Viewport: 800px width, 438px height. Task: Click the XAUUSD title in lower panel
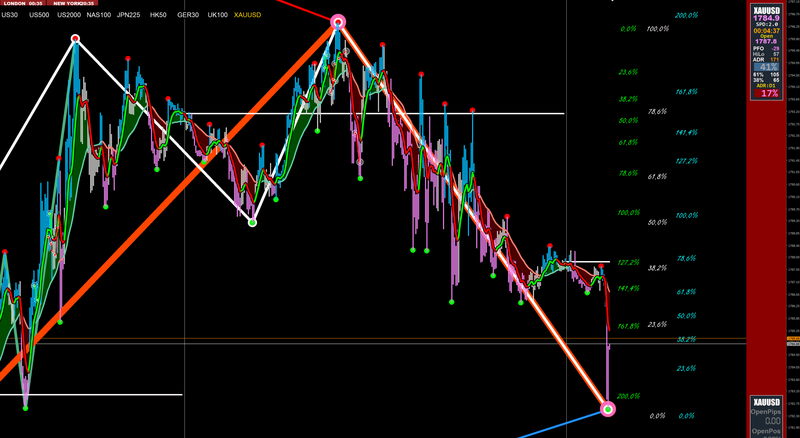pos(766,402)
